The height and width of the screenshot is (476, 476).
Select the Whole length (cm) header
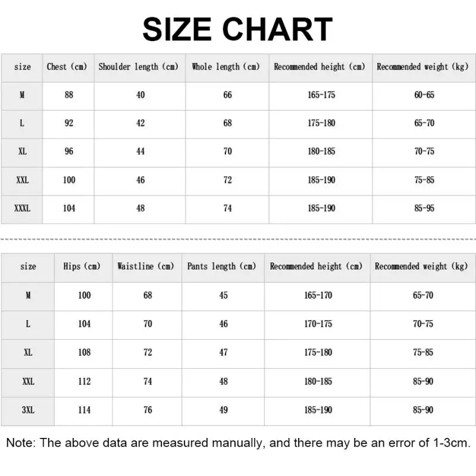pos(226,67)
